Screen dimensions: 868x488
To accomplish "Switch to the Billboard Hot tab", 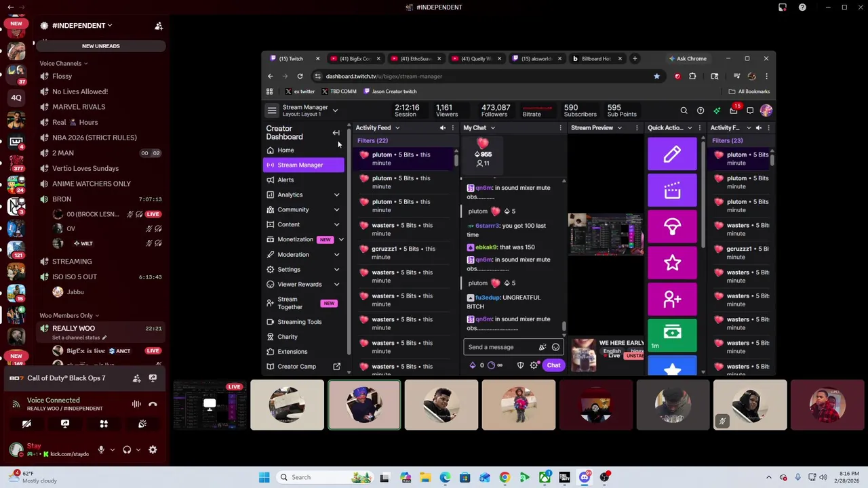I will pos(596,58).
